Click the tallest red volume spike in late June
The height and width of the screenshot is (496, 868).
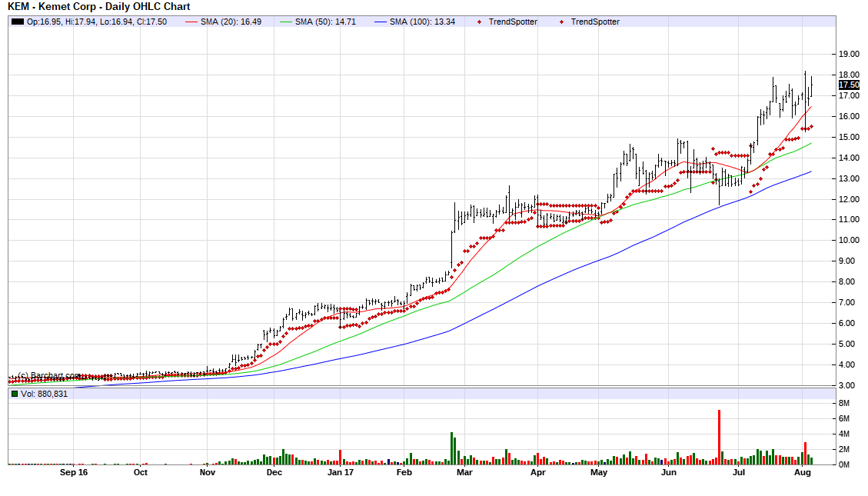point(719,438)
